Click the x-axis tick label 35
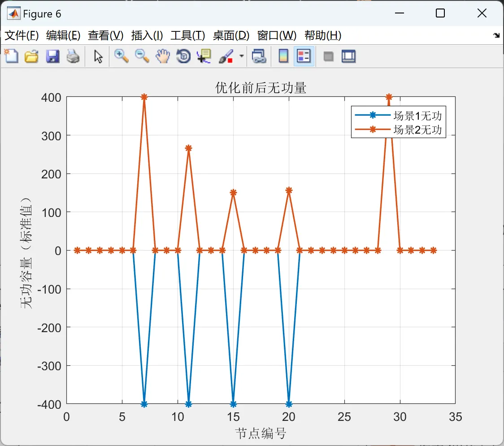Screen dimensions: 504x446 click(456, 417)
